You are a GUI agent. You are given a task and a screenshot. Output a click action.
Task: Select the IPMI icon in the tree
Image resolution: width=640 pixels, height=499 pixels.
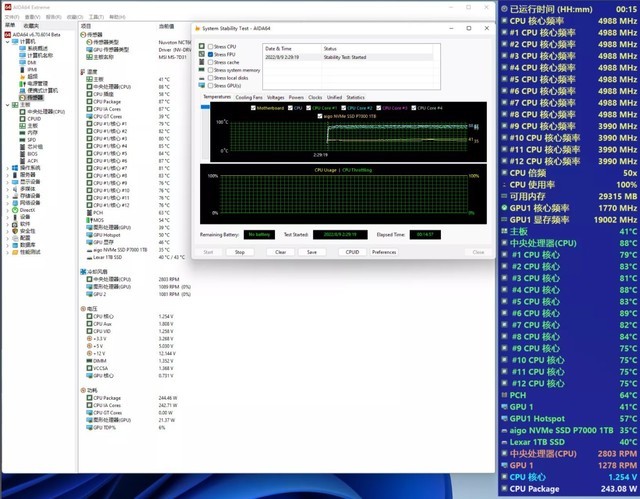tap(22, 69)
